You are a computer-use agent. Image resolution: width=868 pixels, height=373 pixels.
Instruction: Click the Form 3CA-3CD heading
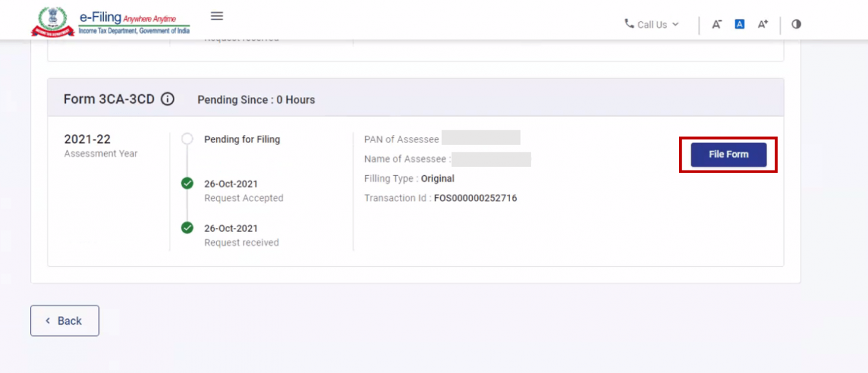pos(109,99)
